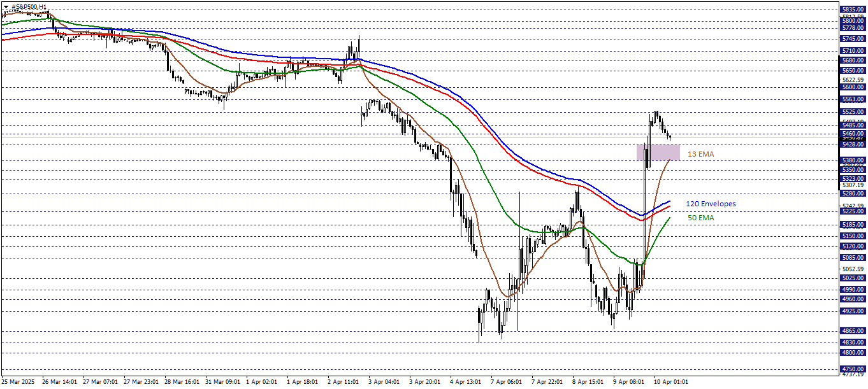This screenshot has width=868, height=389.
Task: Click the 120 Envelopes text label
Action: (x=711, y=204)
